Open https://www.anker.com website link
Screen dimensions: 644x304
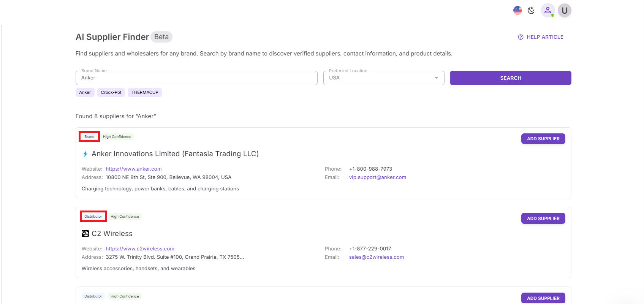(134, 169)
